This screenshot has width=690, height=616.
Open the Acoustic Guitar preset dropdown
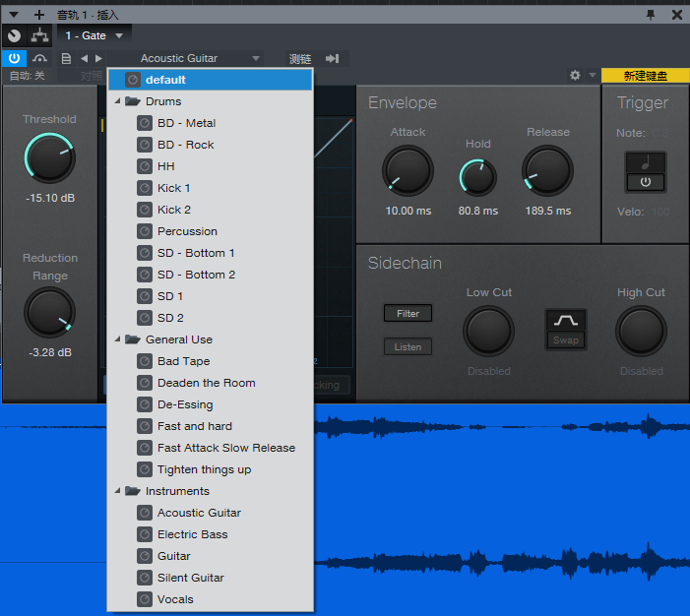click(185, 58)
